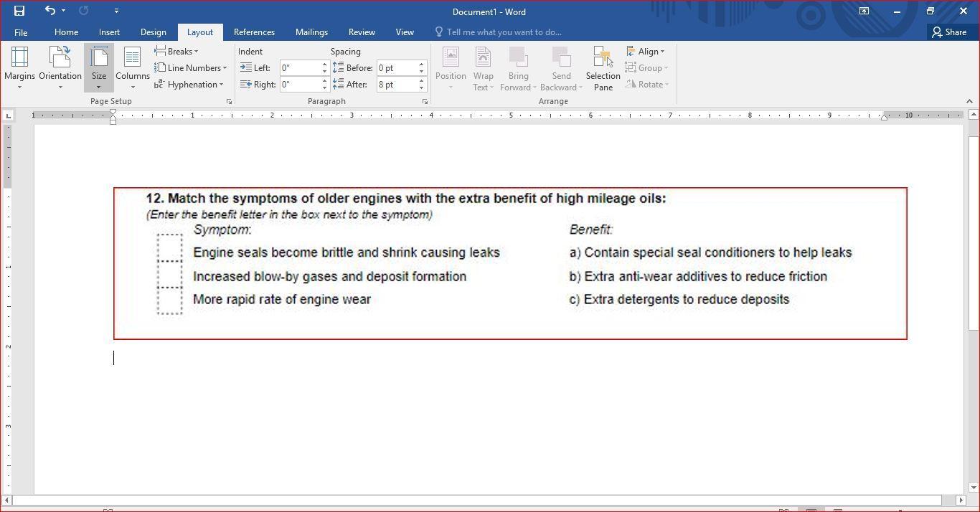This screenshot has width=980, height=512.
Task: Click the vertical scrollbar down arrow
Action: [974, 488]
